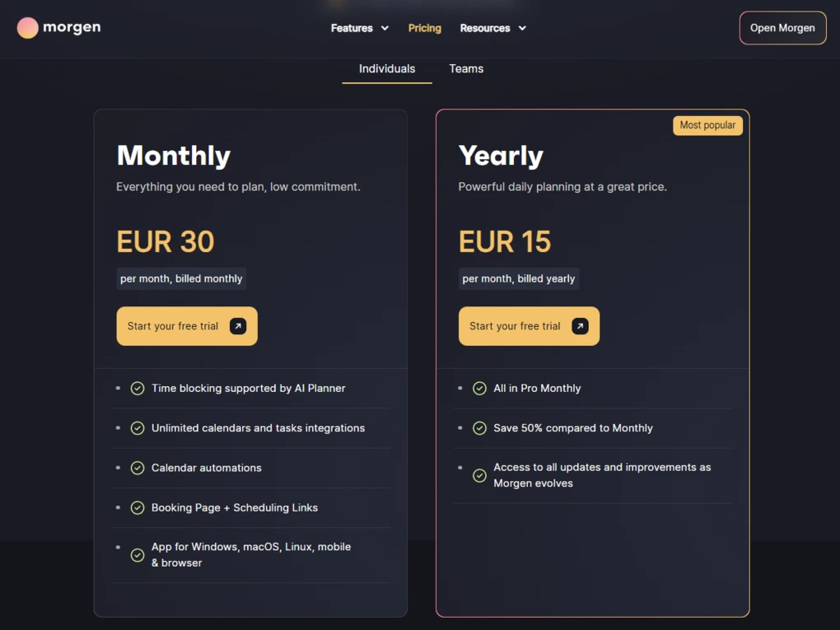Click the checkmark next to Calendar automations

tap(138, 468)
